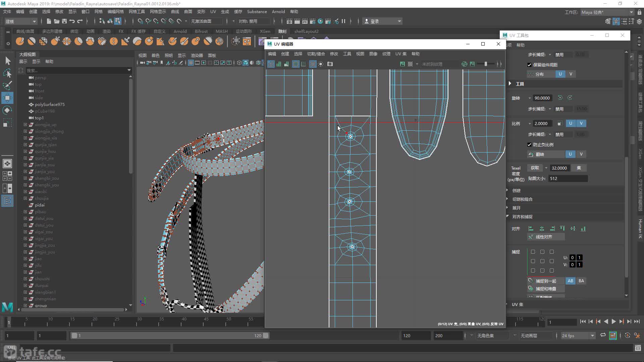Toggle the 防止负比例 checkbox
644x362 pixels.
530,144
